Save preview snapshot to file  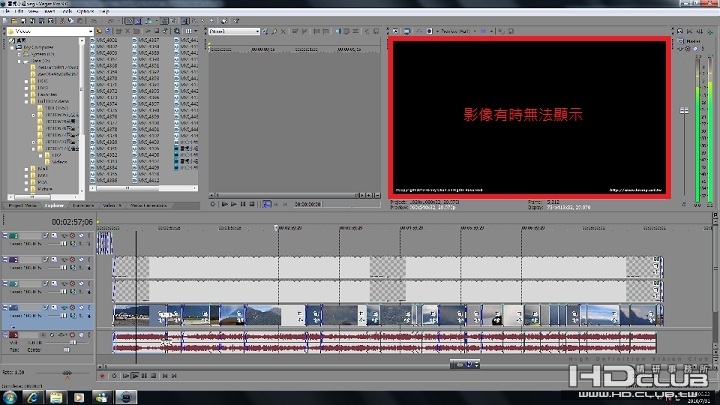[x=511, y=31]
